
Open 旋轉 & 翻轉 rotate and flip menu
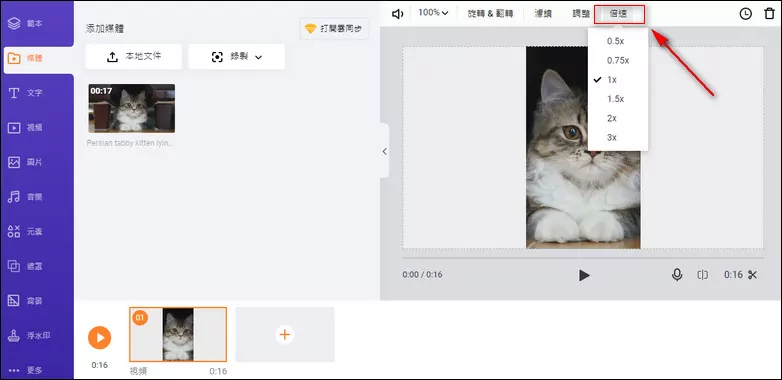point(490,13)
